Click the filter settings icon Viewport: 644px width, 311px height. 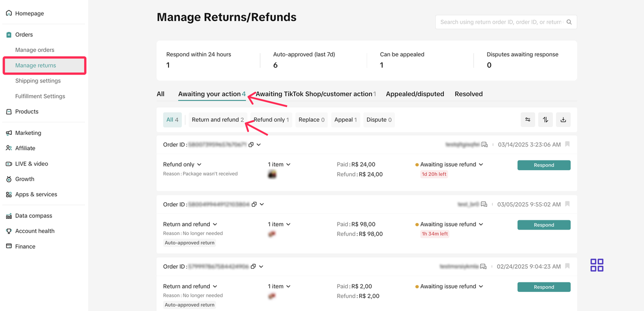click(528, 120)
